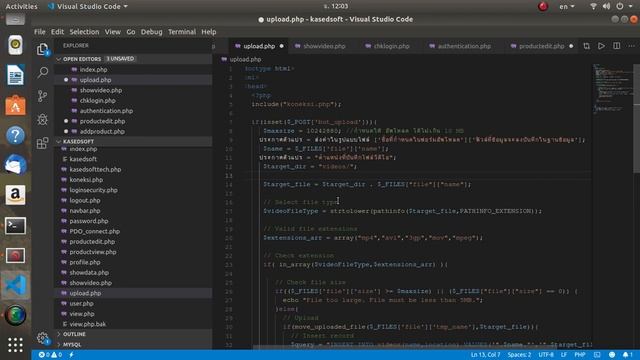Click Activities in the top bar
Screen dimensions: 640x360
pos(21,6)
